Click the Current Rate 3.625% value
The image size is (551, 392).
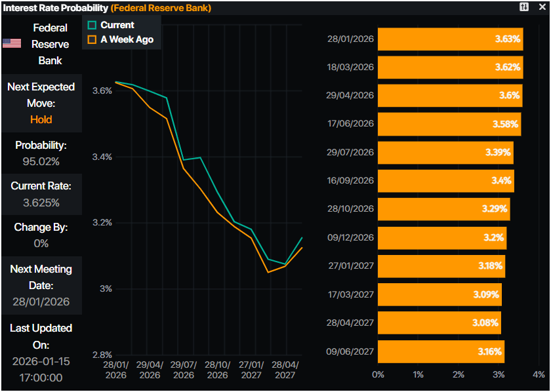41,203
